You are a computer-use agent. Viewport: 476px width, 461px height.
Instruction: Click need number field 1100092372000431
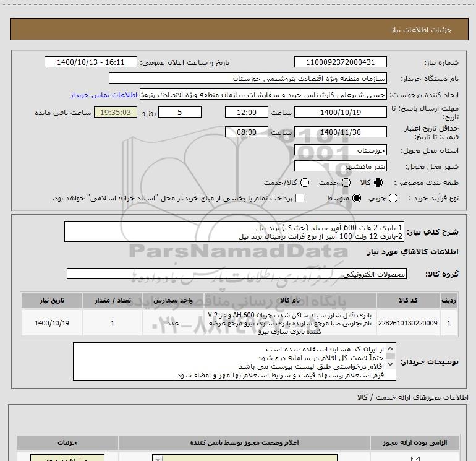pyautogui.click(x=340, y=62)
